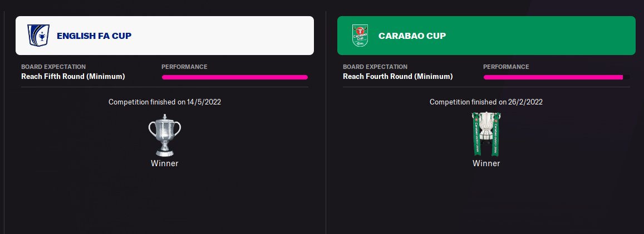Click the FA Cup BOARD EXPECTATION heading
This screenshot has height=234, width=644.
pyautogui.click(x=53, y=67)
